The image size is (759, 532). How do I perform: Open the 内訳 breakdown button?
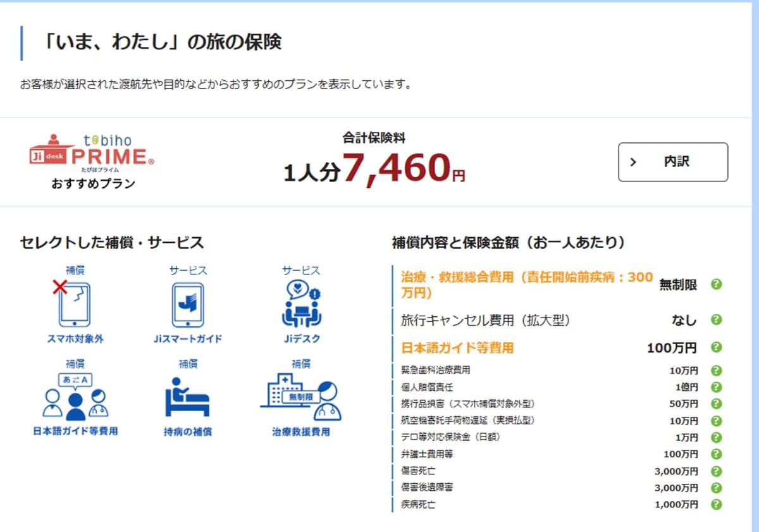point(673,162)
